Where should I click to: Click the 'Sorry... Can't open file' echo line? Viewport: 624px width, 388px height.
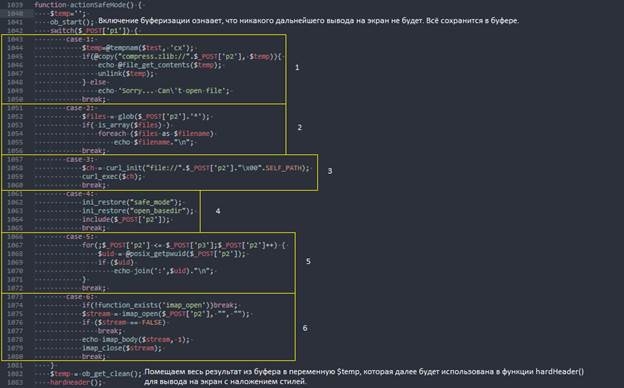(x=164, y=91)
